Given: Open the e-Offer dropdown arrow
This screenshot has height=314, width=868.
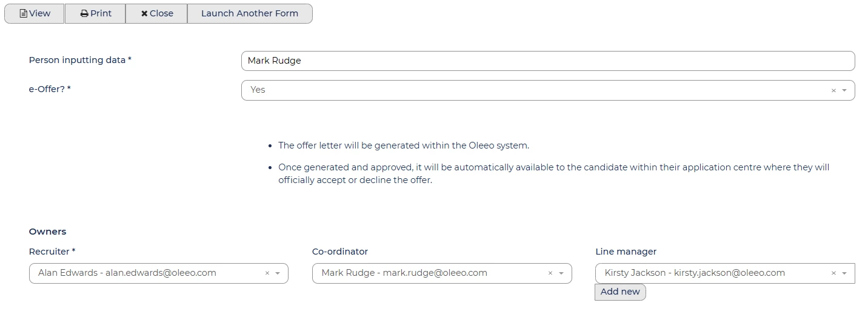Looking at the screenshot, I should [x=844, y=90].
